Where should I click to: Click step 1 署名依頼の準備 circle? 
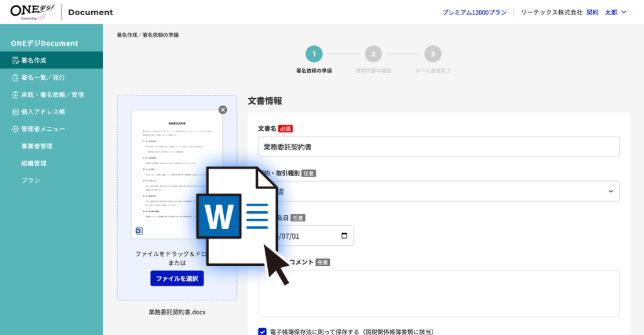click(x=314, y=54)
